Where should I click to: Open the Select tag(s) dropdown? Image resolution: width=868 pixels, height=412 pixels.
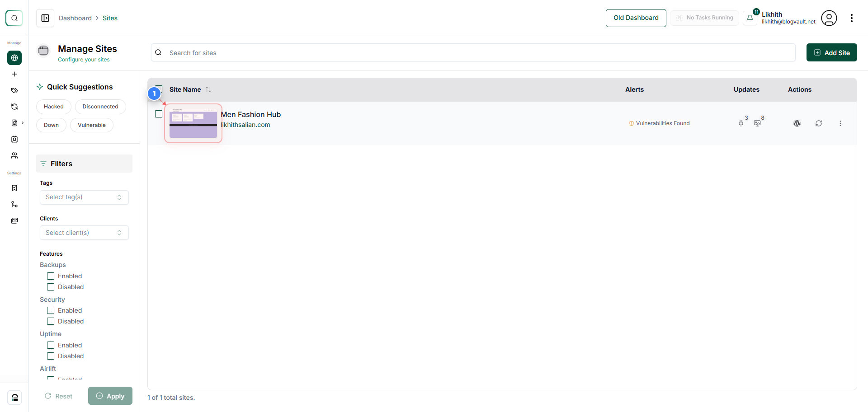coord(84,197)
